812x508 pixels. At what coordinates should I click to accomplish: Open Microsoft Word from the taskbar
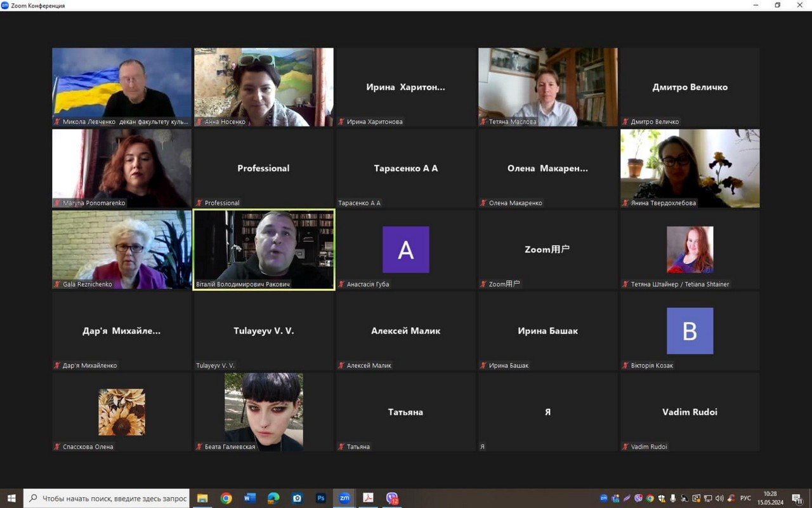pyautogui.click(x=250, y=498)
